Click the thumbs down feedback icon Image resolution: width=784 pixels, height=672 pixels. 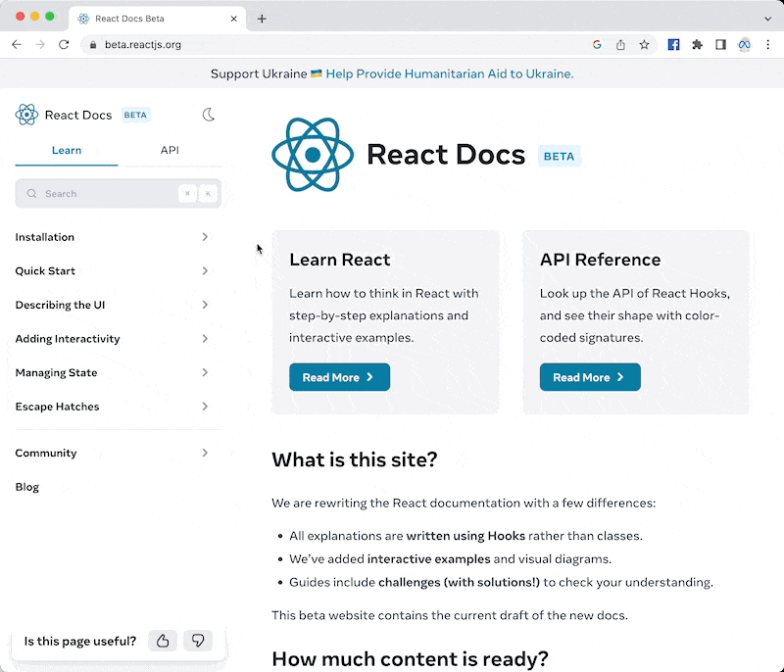pos(198,641)
